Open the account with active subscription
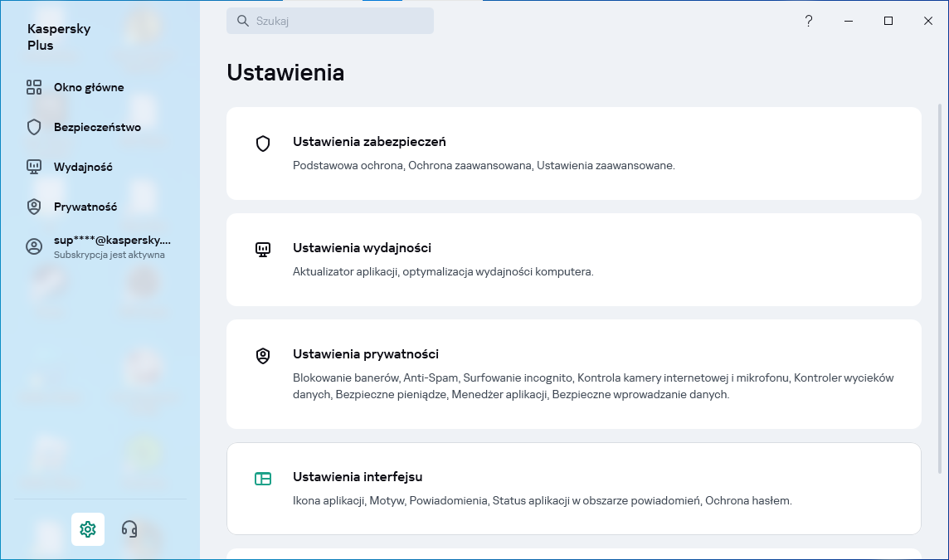This screenshot has width=949, height=560. click(x=111, y=246)
